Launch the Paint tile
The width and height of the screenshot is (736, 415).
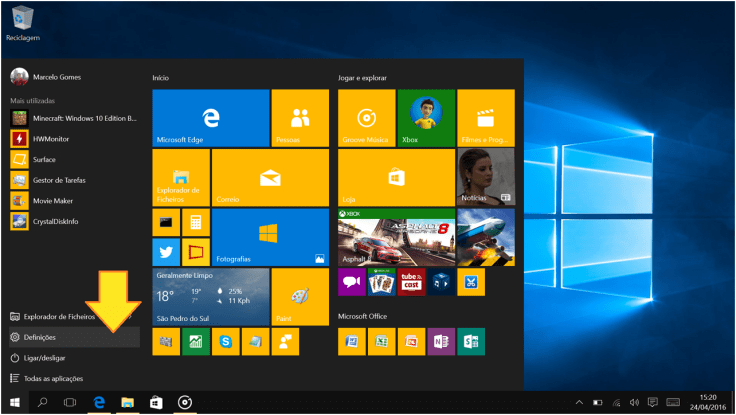pos(300,297)
